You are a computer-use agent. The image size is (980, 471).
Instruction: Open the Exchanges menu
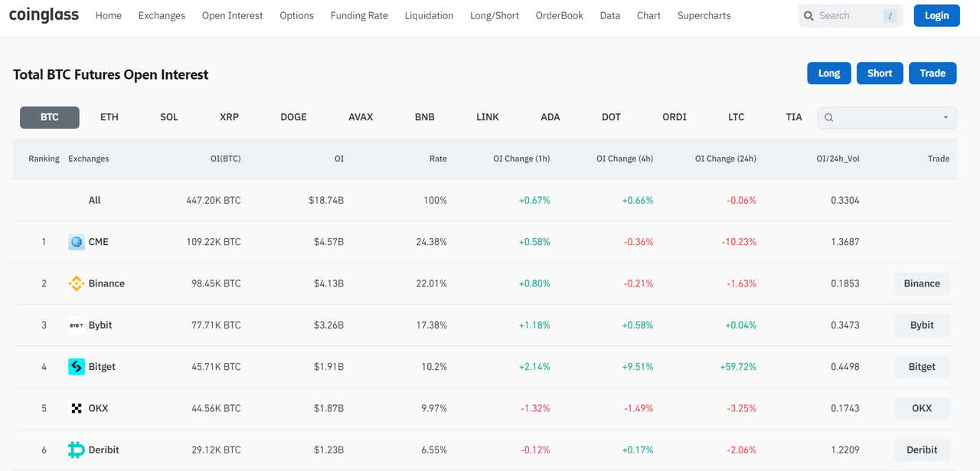tap(162, 15)
